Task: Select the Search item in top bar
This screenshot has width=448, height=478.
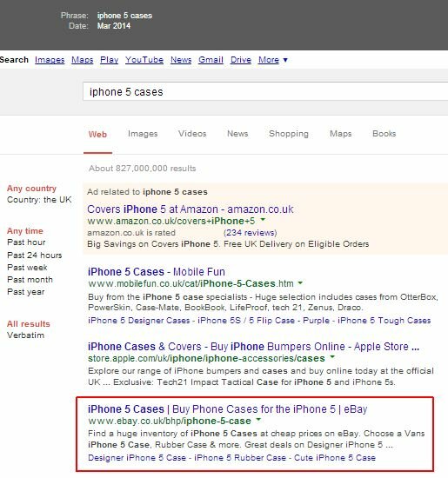Action: [x=14, y=60]
